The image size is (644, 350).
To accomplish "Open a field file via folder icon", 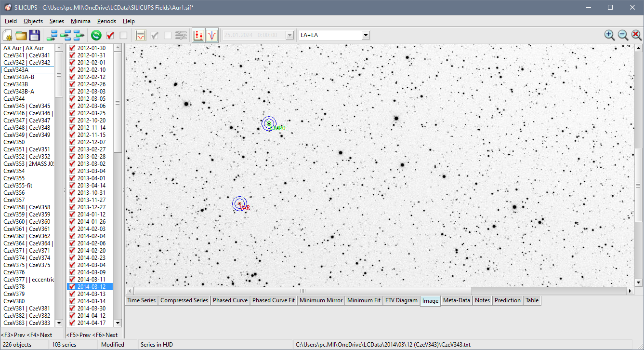I will coord(21,35).
